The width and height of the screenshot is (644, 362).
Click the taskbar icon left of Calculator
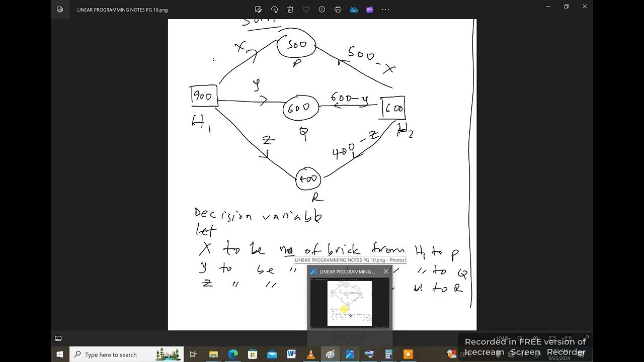pos(369,354)
